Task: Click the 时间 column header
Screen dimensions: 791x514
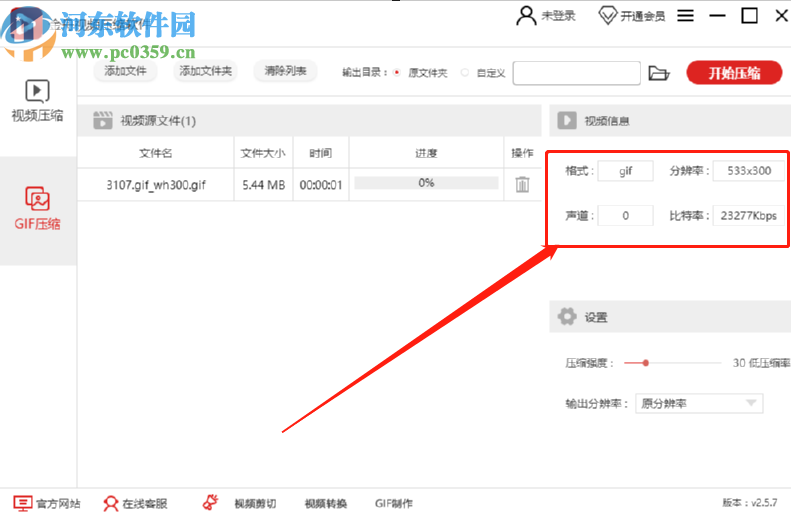Action: pyautogui.click(x=320, y=153)
